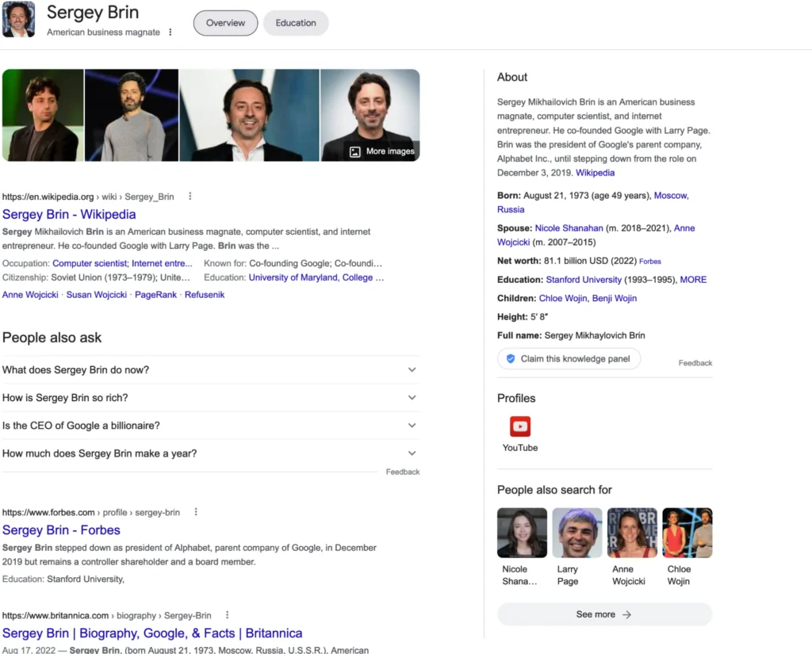This screenshot has height=654, width=812.
Task: Open the Sergey Brin - Forbes result
Action: coord(61,530)
